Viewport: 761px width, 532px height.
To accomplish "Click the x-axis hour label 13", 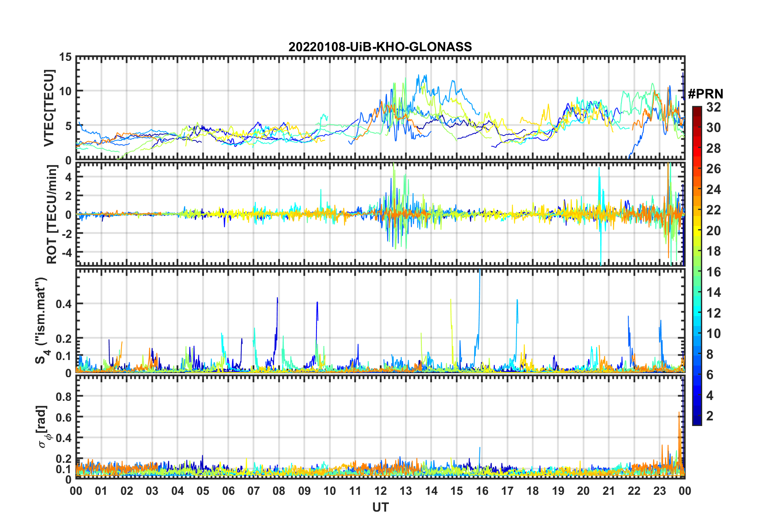I will coord(406,491).
